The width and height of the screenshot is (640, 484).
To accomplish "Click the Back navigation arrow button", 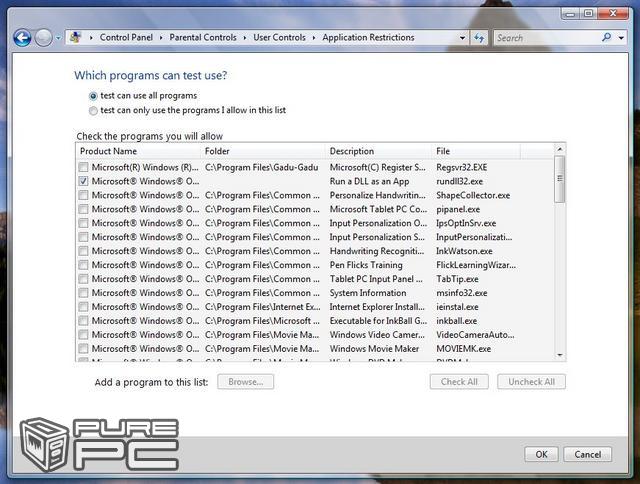I will (22, 38).
